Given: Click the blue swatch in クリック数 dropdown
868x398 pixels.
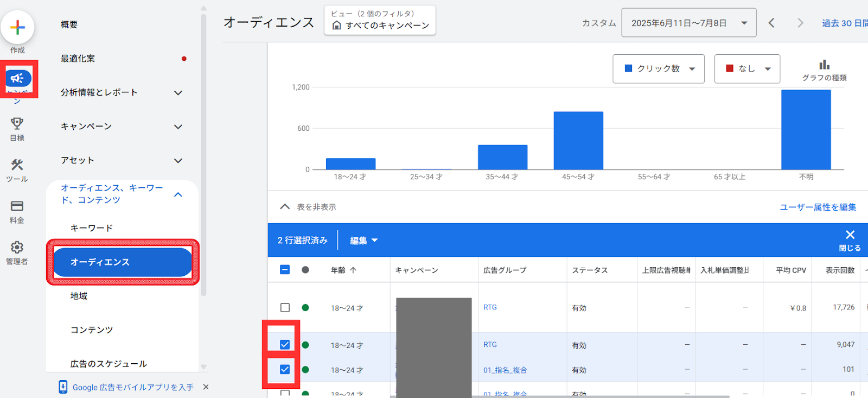Looking at the screenshot, I should click(629, 68).
